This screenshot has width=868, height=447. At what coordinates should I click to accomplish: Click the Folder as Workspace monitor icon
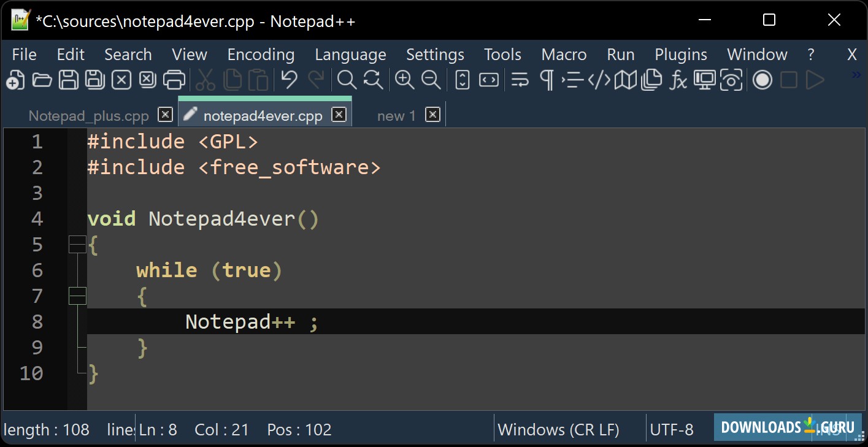[x=705, y=80]
